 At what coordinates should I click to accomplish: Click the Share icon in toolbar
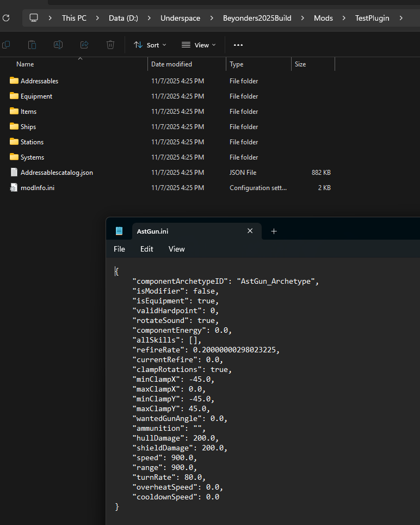tap(84, 45)
